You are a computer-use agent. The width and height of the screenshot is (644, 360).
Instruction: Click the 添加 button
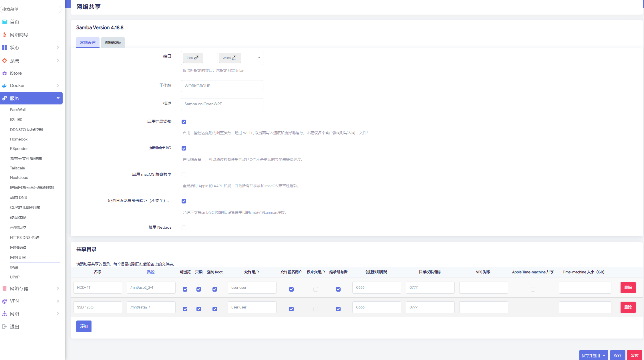84,326
